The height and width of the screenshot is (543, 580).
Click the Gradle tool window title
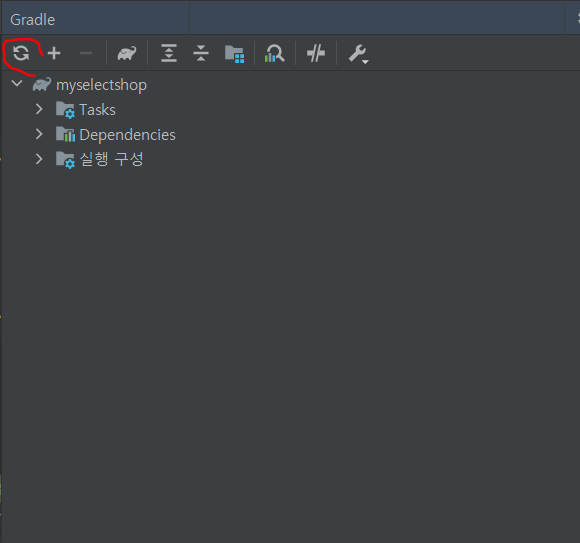(33, 20)
